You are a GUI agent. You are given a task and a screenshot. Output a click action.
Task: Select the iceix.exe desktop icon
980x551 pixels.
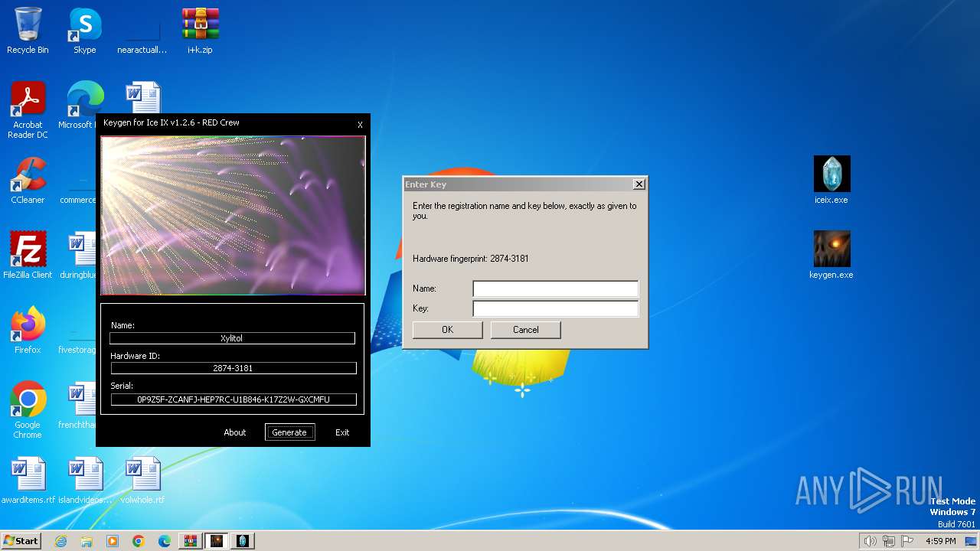(x=831, y=181)
